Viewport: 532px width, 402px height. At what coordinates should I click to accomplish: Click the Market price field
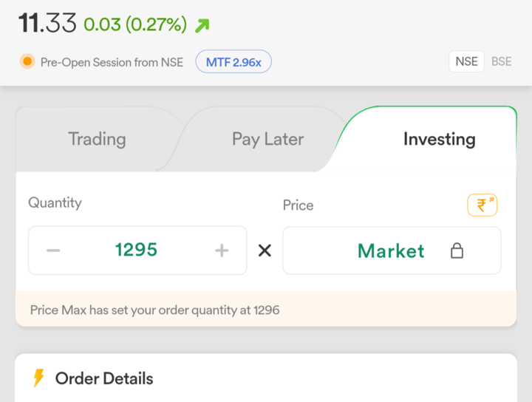391,251
